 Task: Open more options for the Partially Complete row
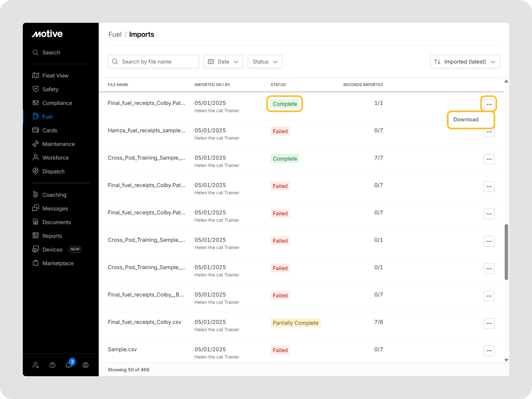(489, 323)
